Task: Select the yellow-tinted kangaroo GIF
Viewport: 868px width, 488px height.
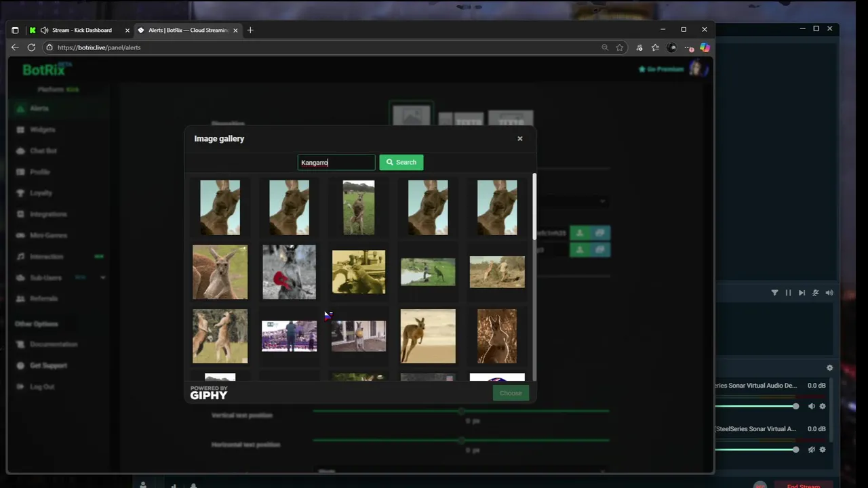Action: coord(359,272)
